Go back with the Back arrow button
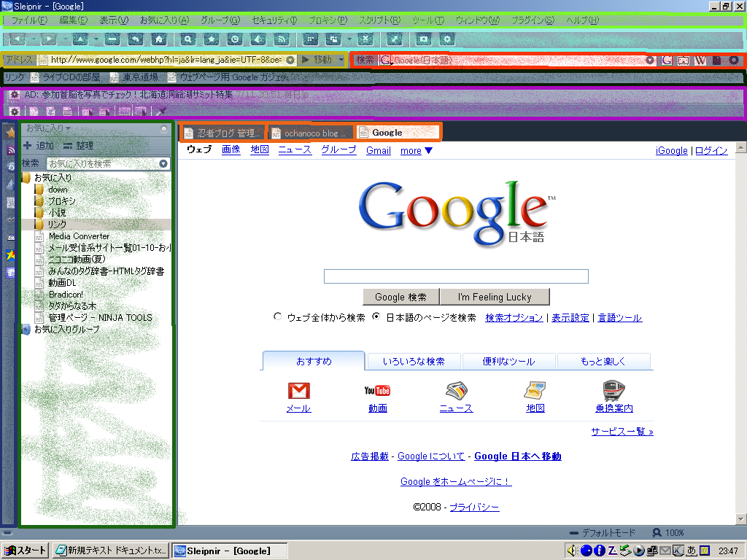 18,39
